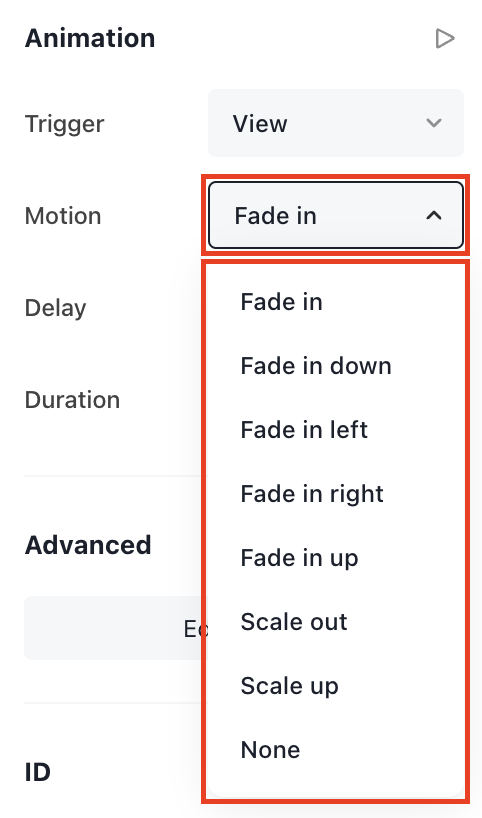Screen dimensions: 482x818
Task: Open the Trigger dropdown set to View
Action: tap(336, 123)
